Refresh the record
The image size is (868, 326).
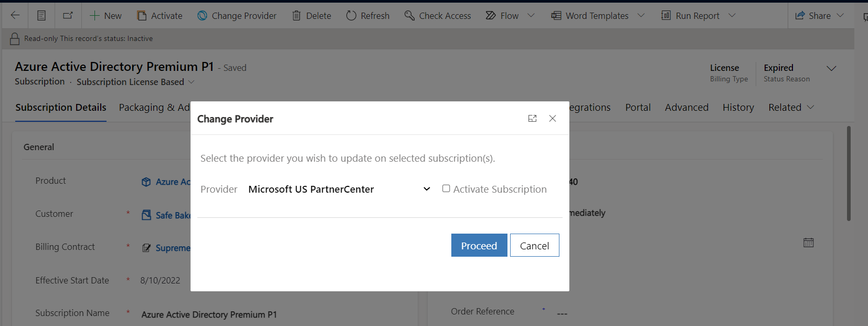click(368, 16)
